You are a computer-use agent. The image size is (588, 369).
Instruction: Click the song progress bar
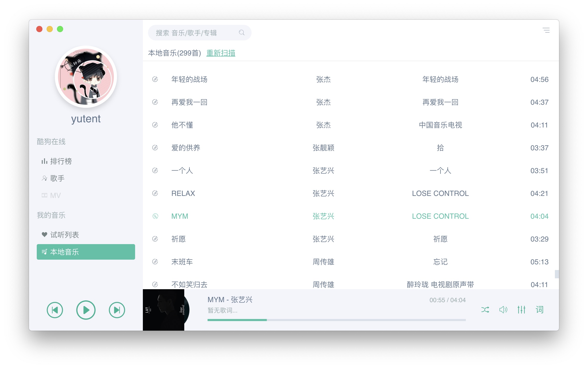pyautogui.click(x=336, y=320)
